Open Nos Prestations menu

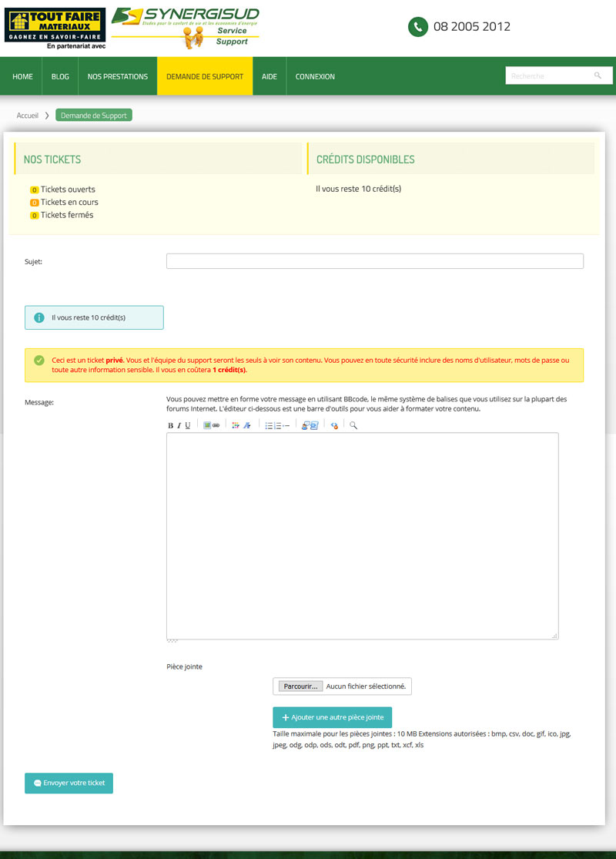(x=118, y=76)
